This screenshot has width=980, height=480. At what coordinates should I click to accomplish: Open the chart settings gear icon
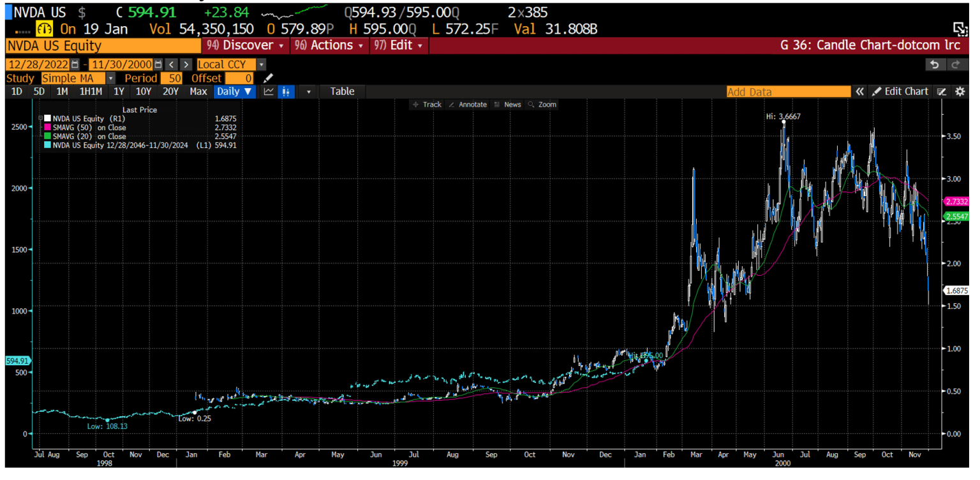pos(960,91)
